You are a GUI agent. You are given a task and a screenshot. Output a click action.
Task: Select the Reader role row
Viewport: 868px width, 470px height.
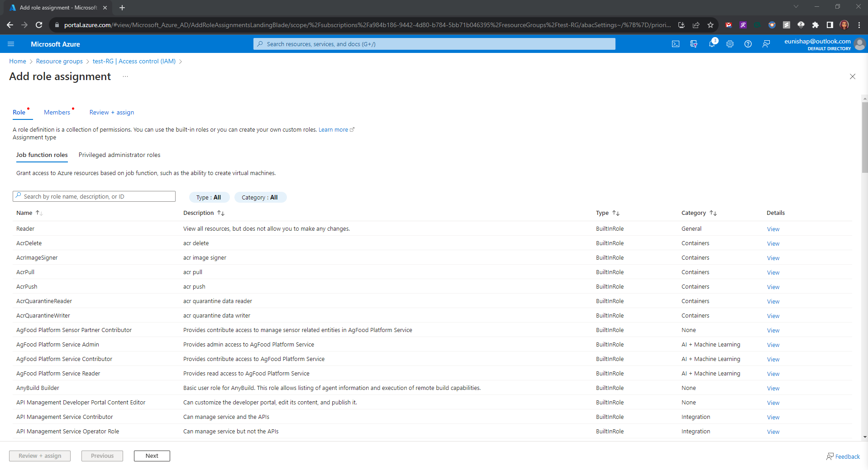point(25,229)
